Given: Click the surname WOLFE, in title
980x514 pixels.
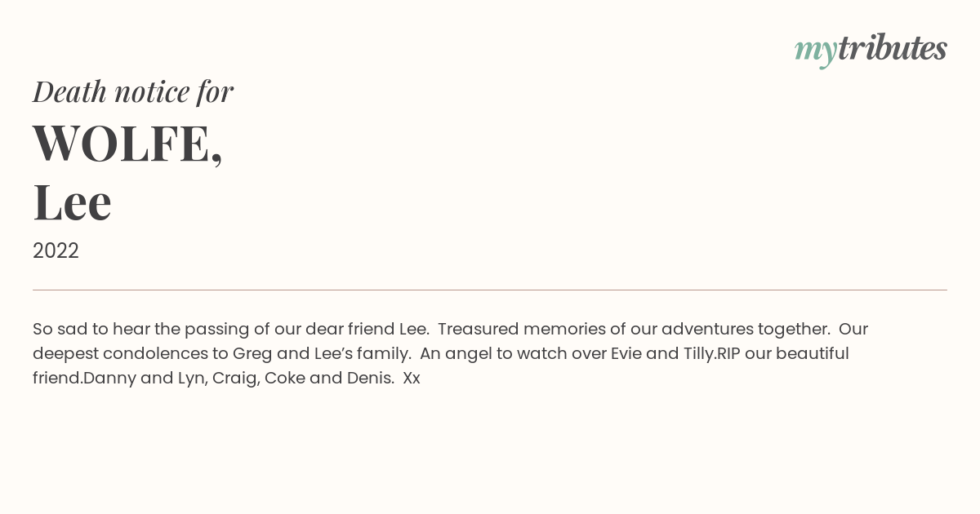Looking at the screenshot, I should pos(127,143).
